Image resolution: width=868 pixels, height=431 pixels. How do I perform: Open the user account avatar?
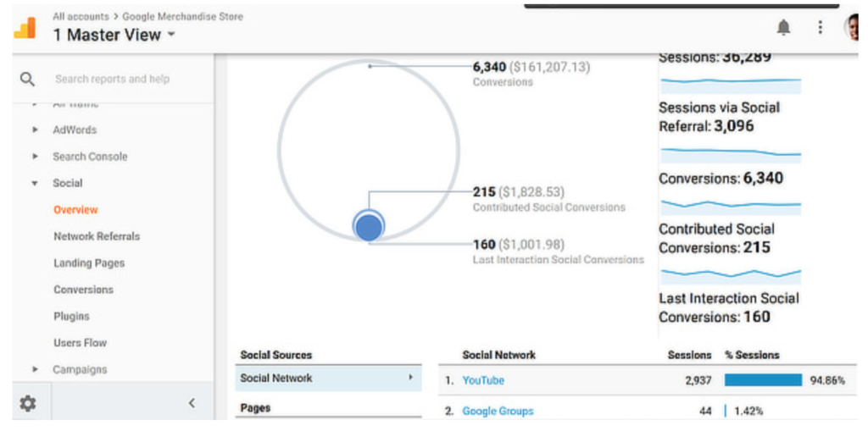(852, 28)
